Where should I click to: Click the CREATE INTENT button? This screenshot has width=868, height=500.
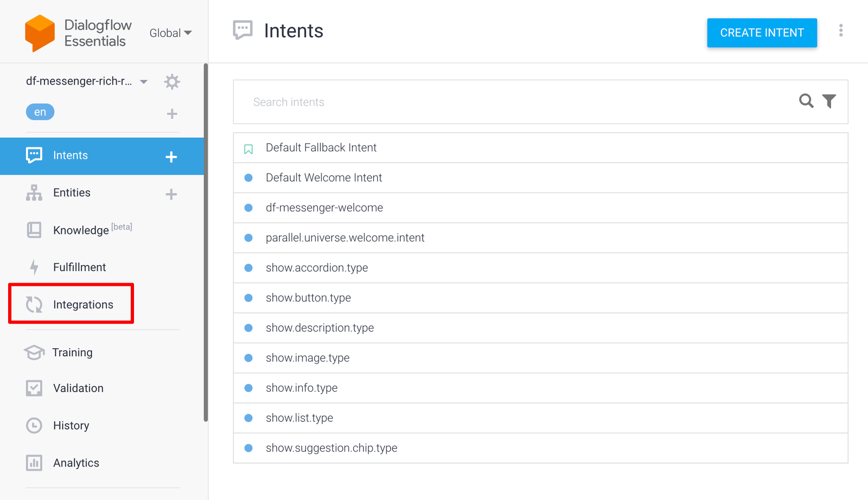[x=762, y=33]
